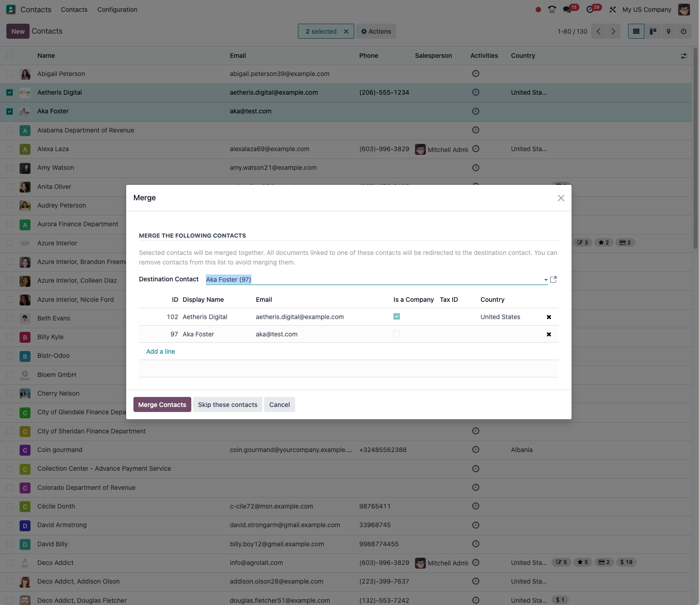Open the My US Company switcher
This screenshot has height=605, width=700.
(x=647, y=10)
